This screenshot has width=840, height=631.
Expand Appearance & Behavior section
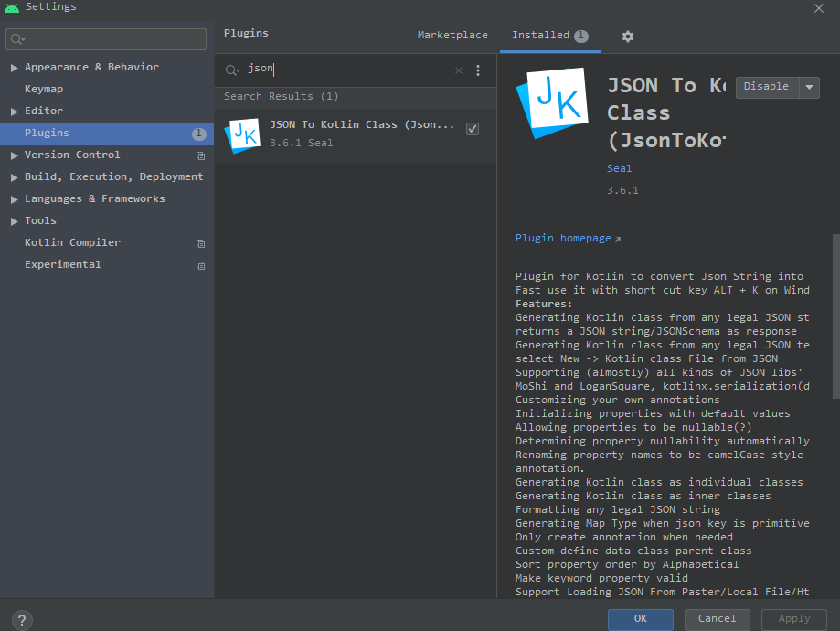[14, 68]
